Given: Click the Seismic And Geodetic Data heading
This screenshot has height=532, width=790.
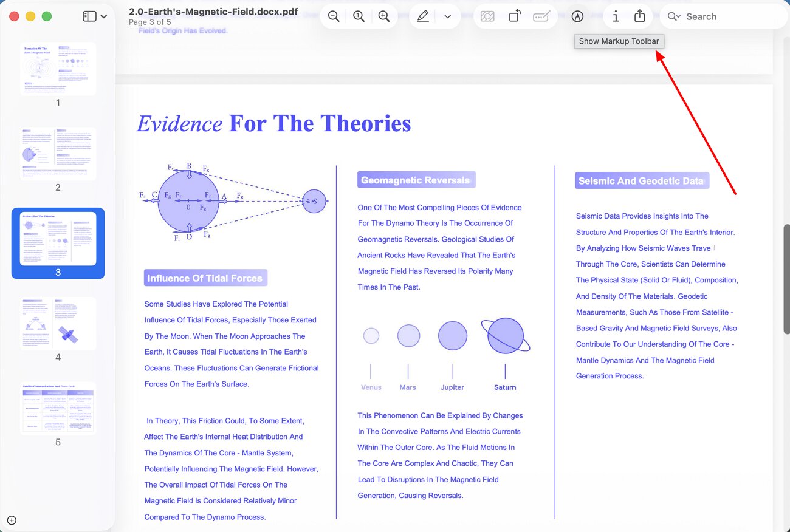Looking at the screenshot, I should click(x=642, y=180).
